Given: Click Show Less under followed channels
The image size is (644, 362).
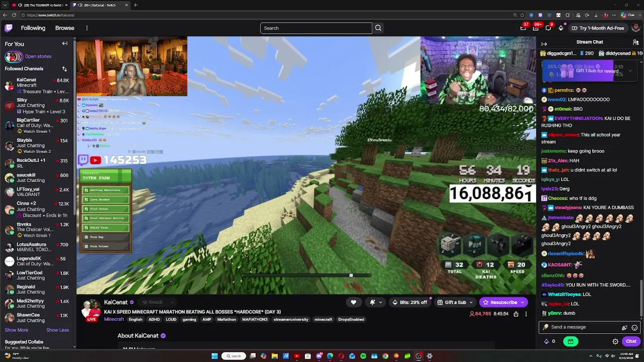Looking at the screenshot, I should [x=58, y=330].
